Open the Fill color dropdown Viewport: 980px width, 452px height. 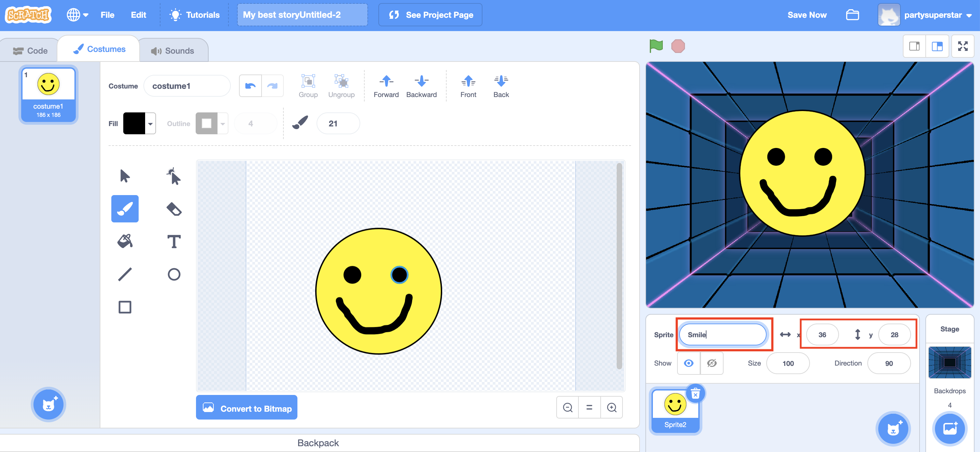point(150,123)
